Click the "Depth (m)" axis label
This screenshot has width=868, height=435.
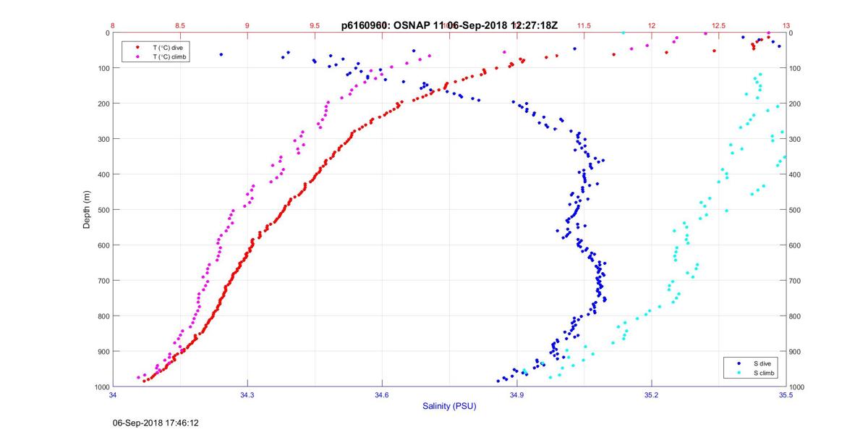(87, 210)
